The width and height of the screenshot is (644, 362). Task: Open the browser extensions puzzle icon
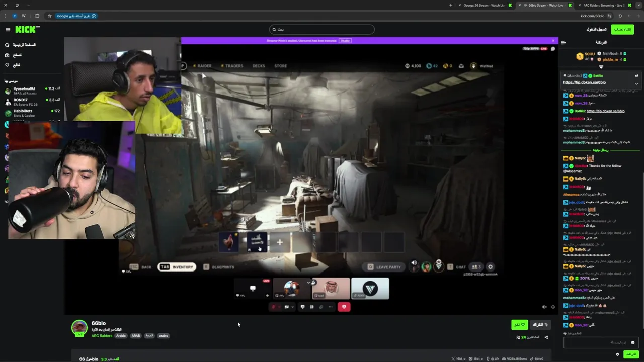(x=37, y=16)
